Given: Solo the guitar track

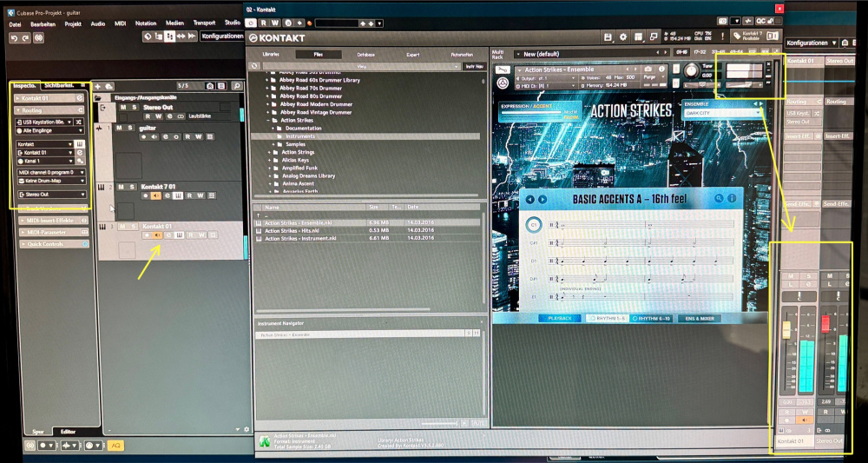Looking at the screenshot, I should point(130,128).
